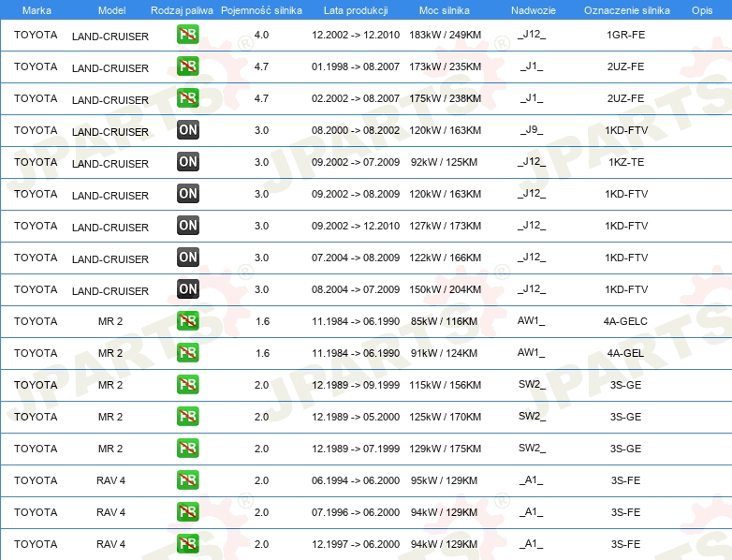Click petrol icon in the 4A-GEL 91kW row
This screenshot has width=732, height=560.
187,353
